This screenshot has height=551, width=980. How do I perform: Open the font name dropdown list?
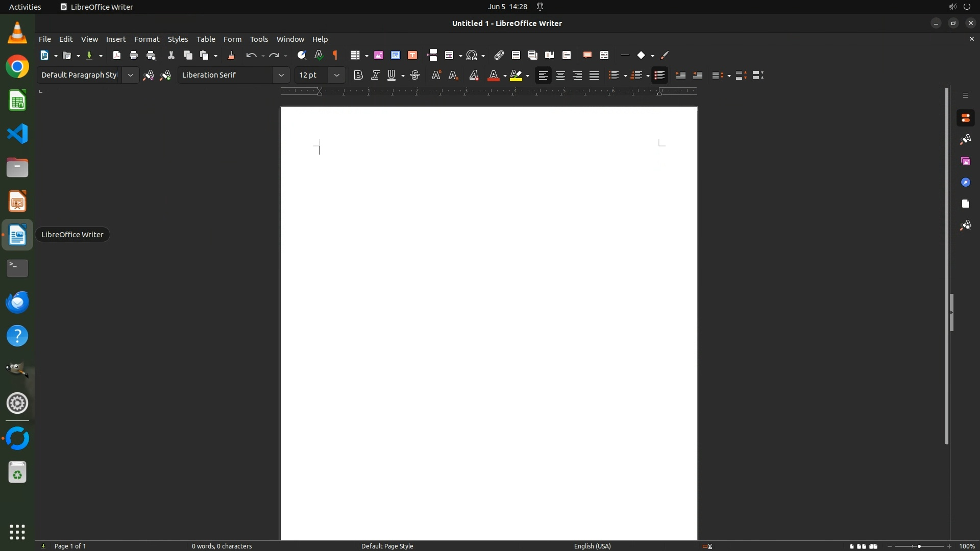click(x=281, y=76)
